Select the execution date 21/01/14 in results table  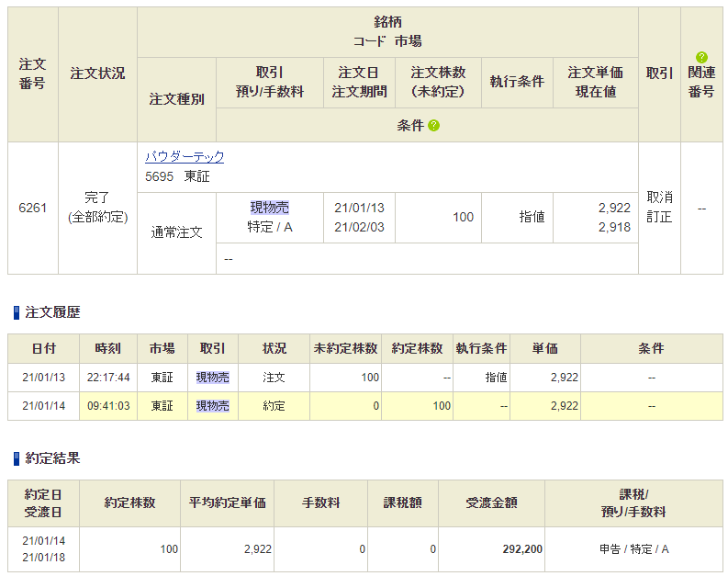[44, 541]
